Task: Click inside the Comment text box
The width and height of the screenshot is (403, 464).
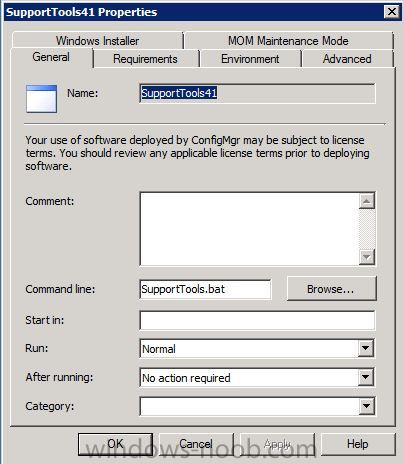Action: tap(249, 229)
